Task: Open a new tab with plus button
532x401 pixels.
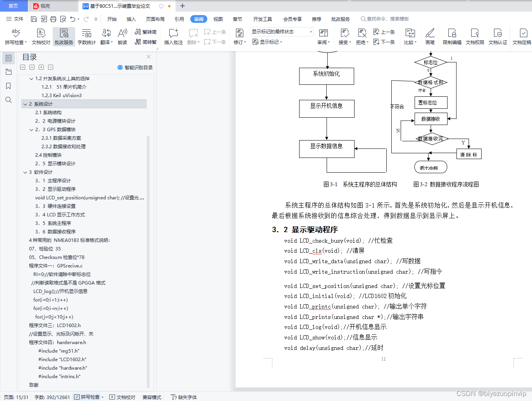Action: coord(182,6)
